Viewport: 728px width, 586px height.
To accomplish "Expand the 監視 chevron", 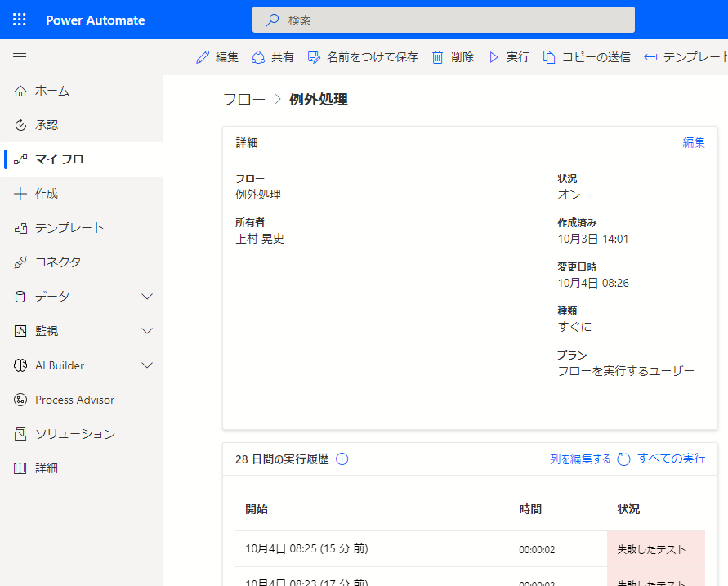I will [147, 331].
